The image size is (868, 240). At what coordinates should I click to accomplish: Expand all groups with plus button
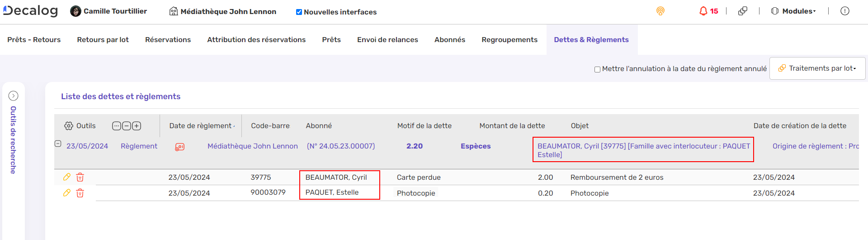click(137, 126)
